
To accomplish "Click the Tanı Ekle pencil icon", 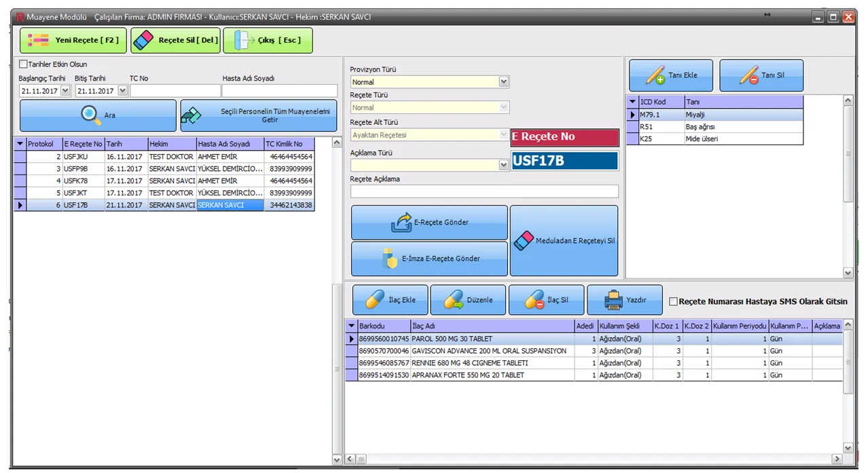I will pyautogui.click(x=655, y=75).
